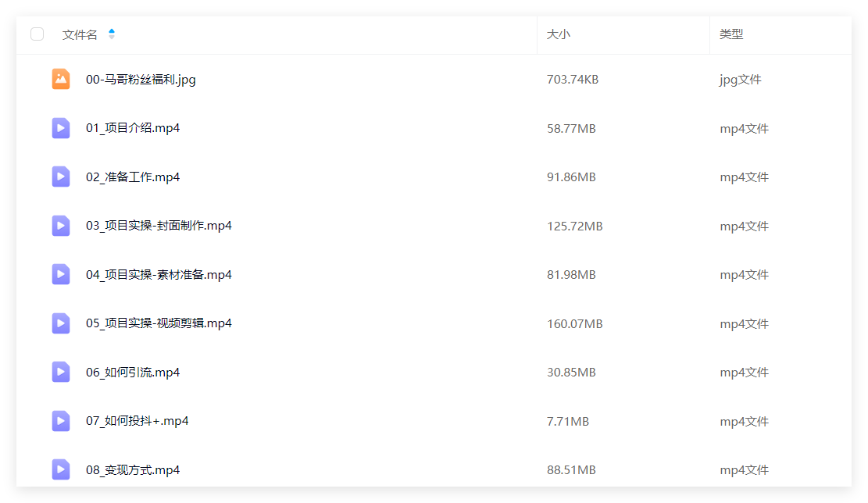The width and height of the screenshot is (868, 503).
Task: Open 05_项目实操-视频剪辑.mp4 file name
Action: click(x=159, y=323)
